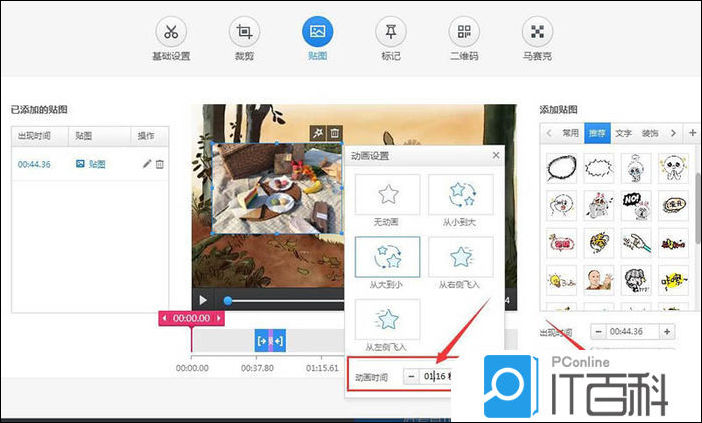Close the 动画设置 animation dialog
Image resolution: width=702 pixels, height=423 pixels.
496,155
